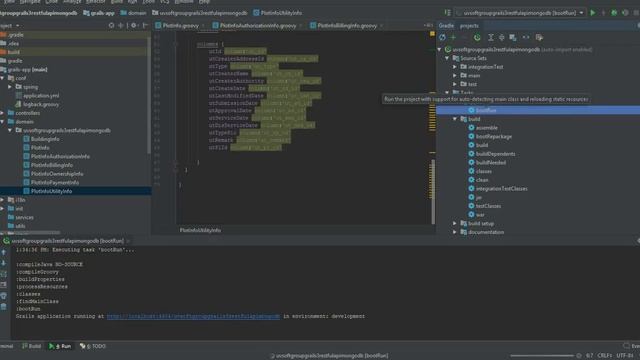
Task: Click the Project panel settings gear icon
Action: [133, 25]
